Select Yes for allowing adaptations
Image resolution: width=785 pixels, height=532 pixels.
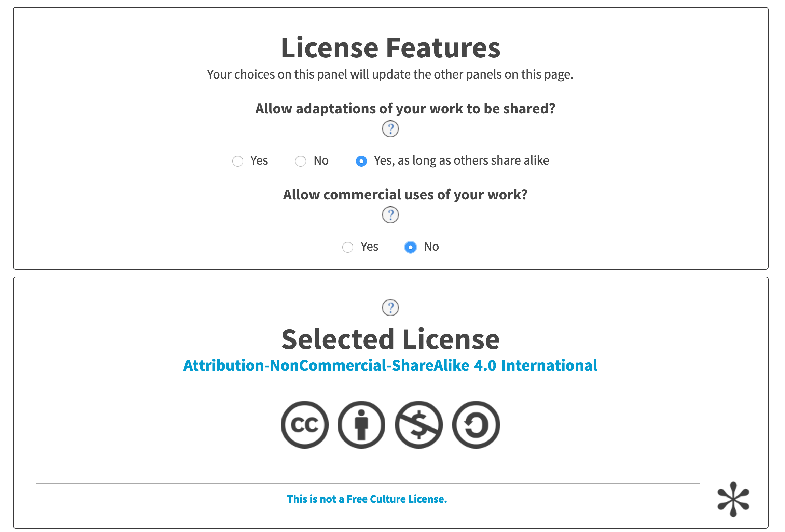238,161
